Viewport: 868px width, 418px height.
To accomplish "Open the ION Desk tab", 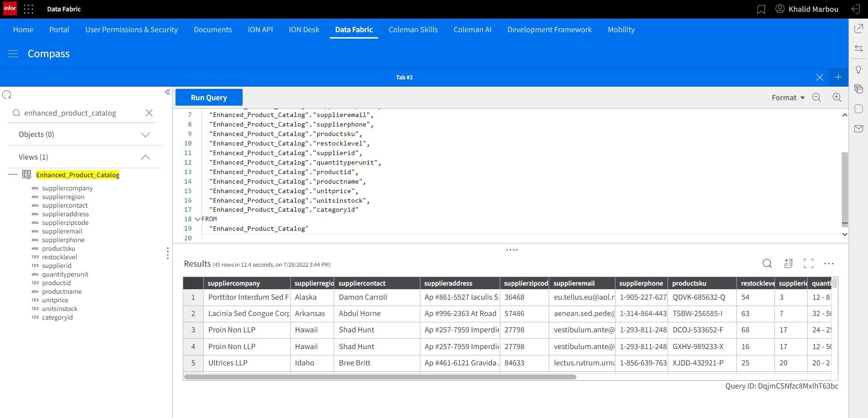I will click(x=304, y=29).
